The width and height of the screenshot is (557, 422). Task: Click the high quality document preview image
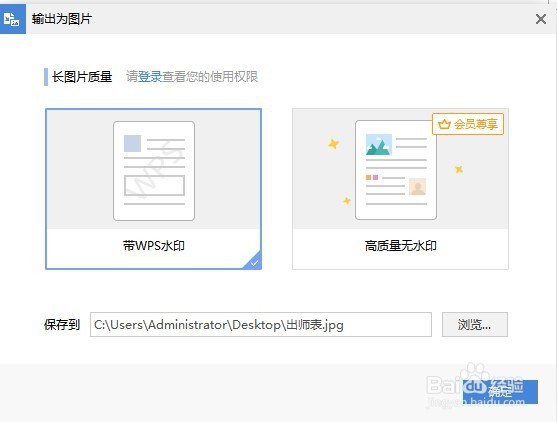(396, 170)
